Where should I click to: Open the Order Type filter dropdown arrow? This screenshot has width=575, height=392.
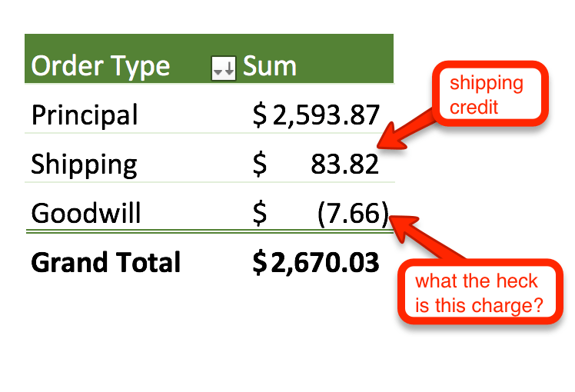coord(223,68)
